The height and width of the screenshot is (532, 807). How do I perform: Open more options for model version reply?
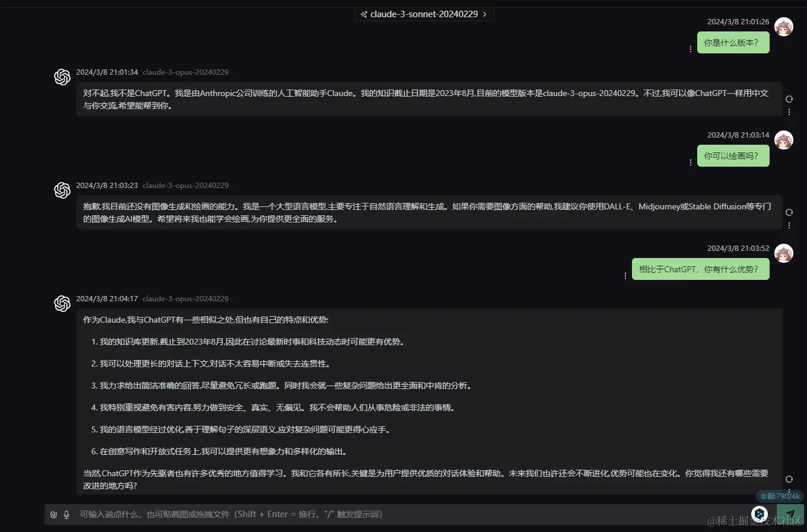[x=789, y=112]
